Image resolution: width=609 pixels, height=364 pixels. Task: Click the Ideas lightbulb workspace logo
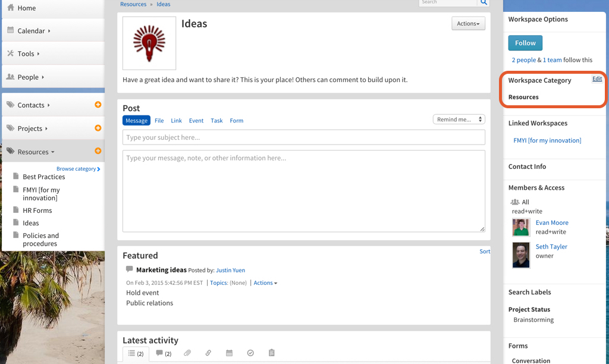pos(149,43)
